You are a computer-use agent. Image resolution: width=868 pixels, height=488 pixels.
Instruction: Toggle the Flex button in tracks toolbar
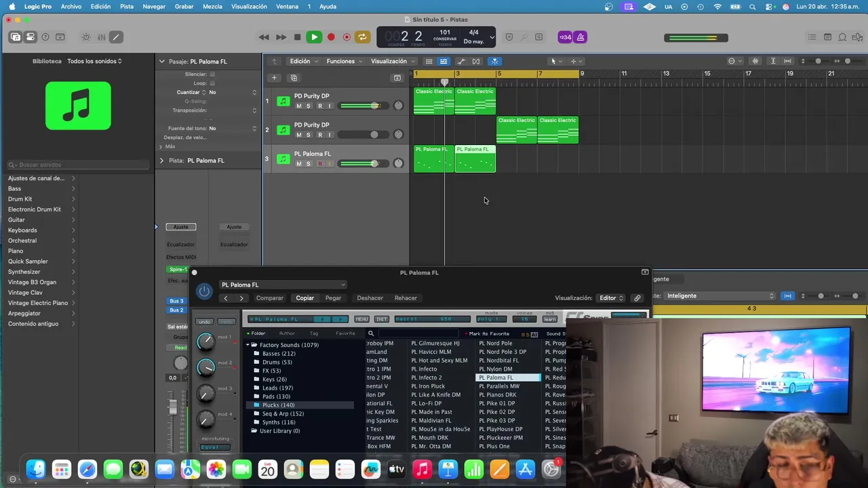(476, 61)
